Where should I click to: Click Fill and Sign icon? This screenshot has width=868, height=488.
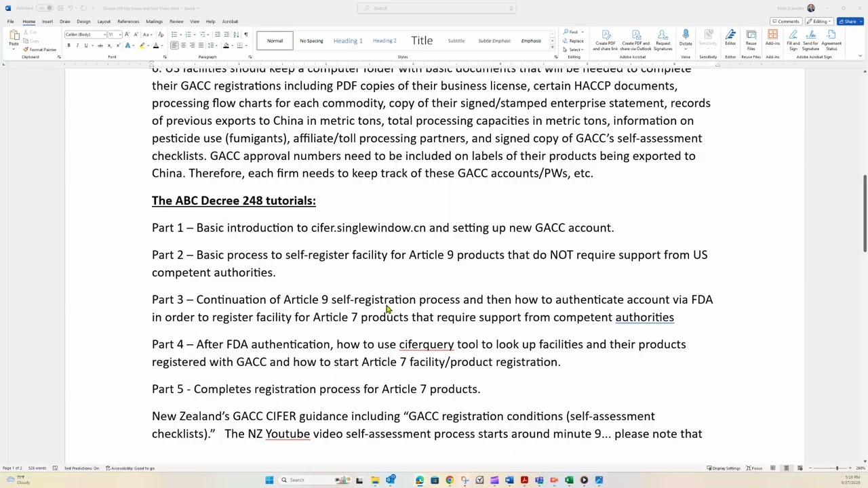click(x=793, y=41)
